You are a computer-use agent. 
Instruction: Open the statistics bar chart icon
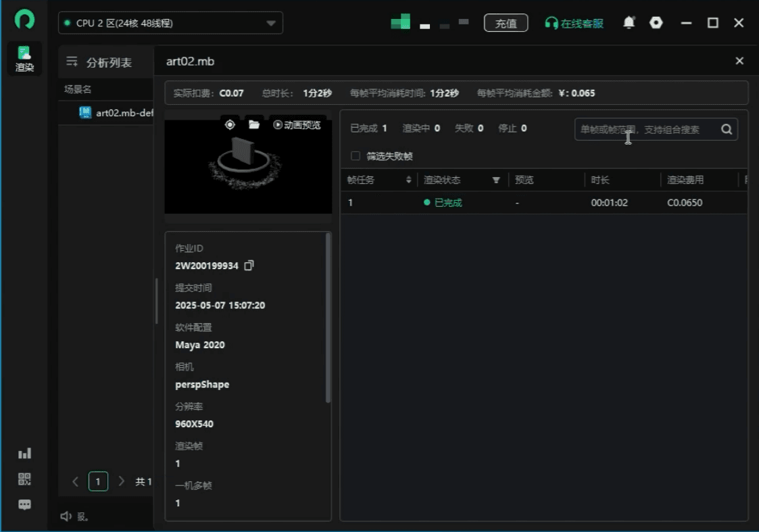(25, 454)
